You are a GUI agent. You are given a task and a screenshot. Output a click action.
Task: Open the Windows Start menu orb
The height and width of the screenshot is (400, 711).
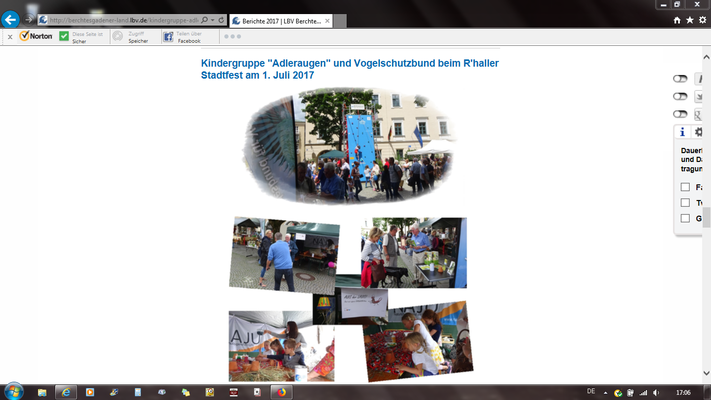13,391
